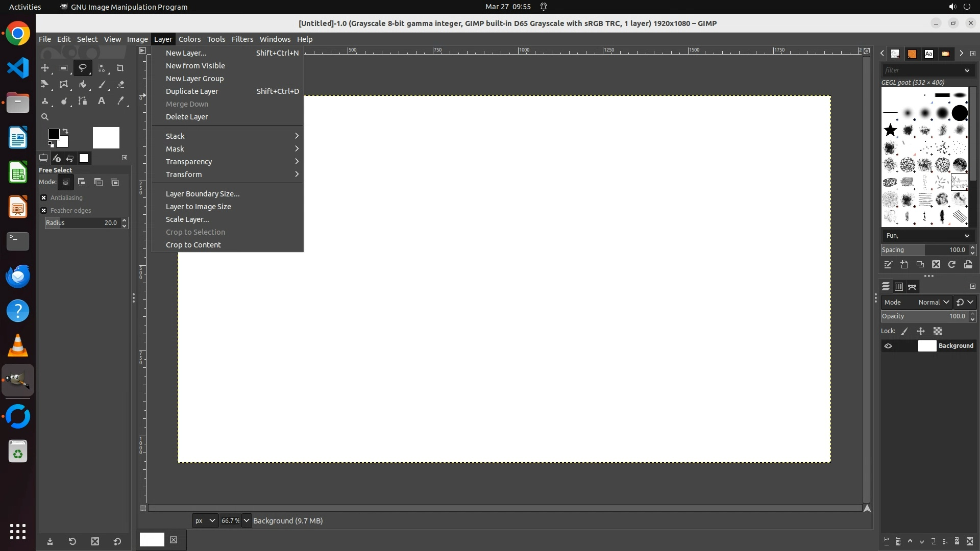Viewport: 980px width, 551px height.
Task: Hide the Background layer with eye icon
Action: click(888, 346)
